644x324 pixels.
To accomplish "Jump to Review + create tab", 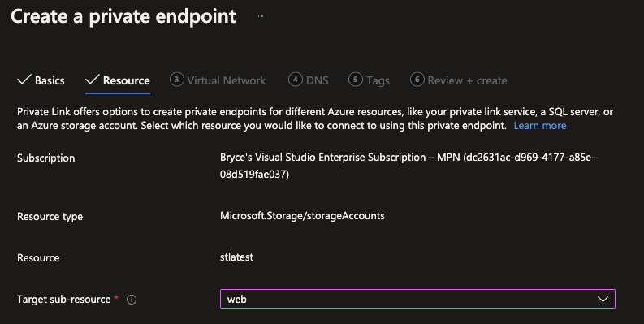I will tap(468, 80).
